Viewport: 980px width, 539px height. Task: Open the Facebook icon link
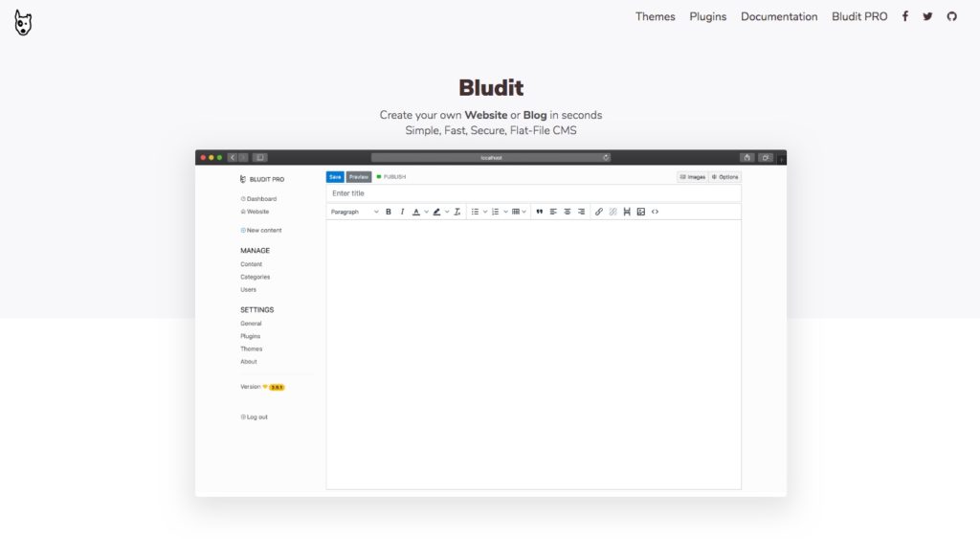tap(905, 17)
